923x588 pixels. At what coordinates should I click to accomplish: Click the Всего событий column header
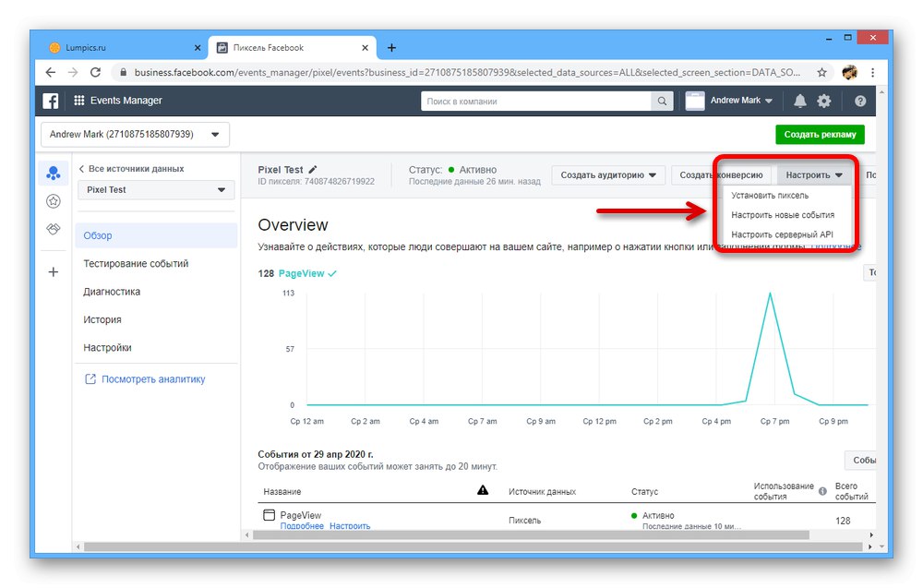point(851,491)
